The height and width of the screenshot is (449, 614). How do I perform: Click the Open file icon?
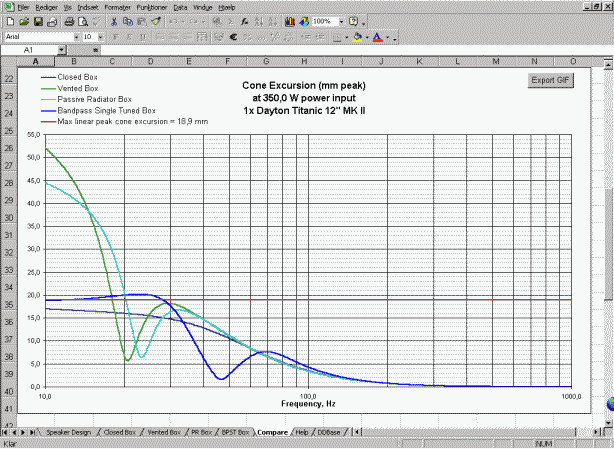coord(23,21)
